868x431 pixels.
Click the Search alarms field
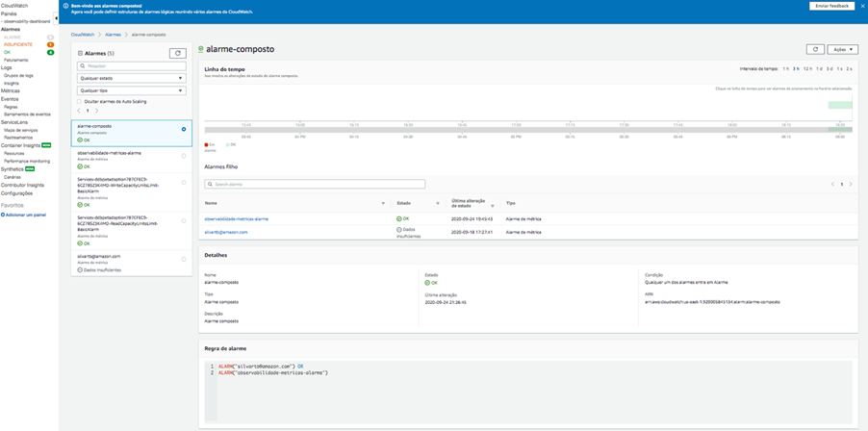[315, 185]
